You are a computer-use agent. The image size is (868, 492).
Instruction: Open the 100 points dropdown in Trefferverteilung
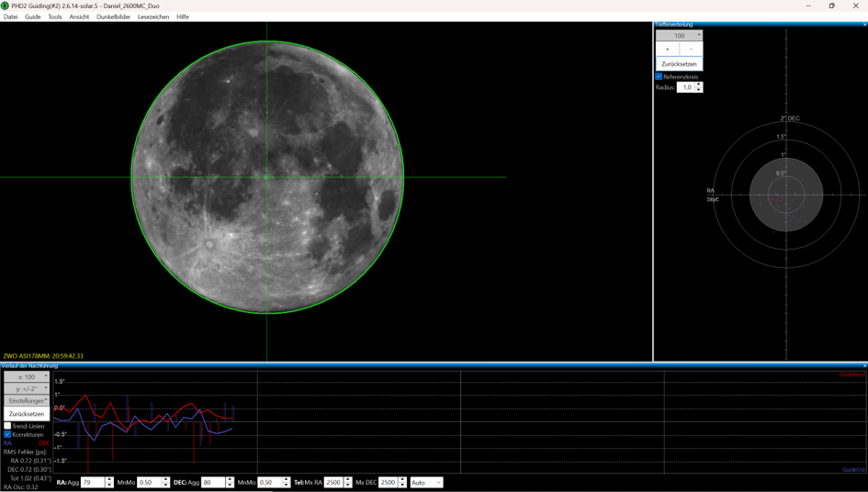coord(679,36)
